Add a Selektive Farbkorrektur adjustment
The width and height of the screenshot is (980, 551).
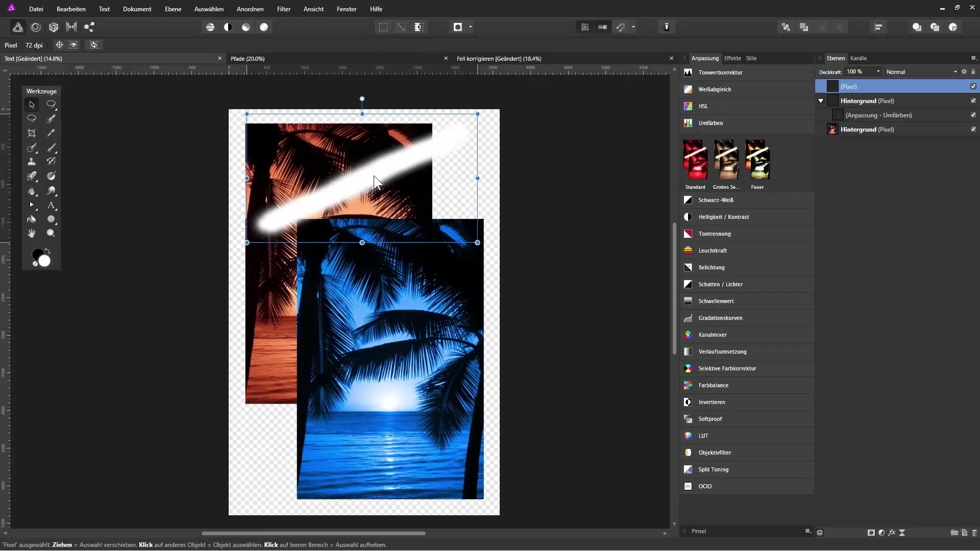[747, 368]
